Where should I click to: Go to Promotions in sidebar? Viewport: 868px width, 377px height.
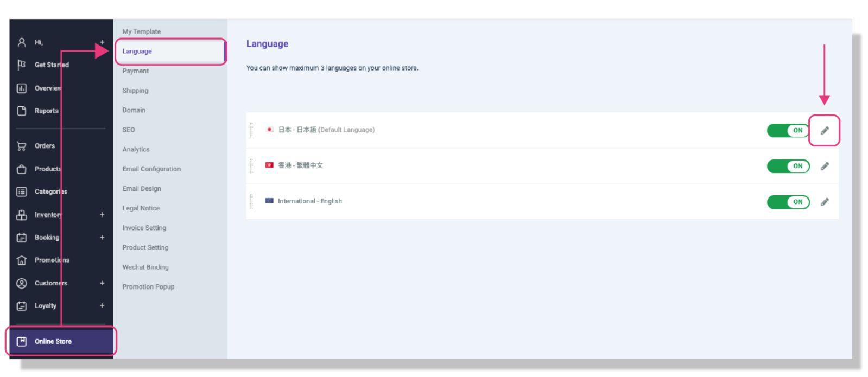click(x=52, y=260)
